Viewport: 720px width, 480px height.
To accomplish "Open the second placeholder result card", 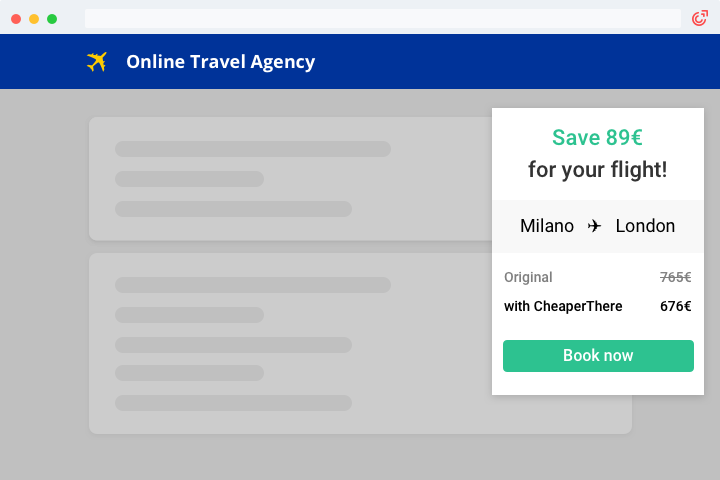I will (x=290, y=343).
